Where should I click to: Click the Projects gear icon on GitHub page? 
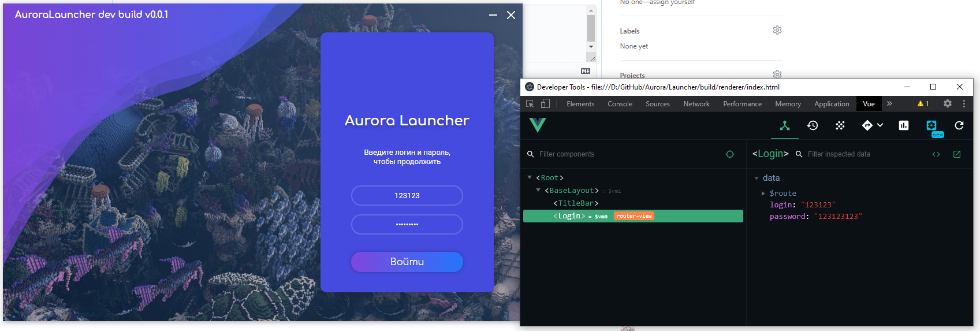pos(777,74)
